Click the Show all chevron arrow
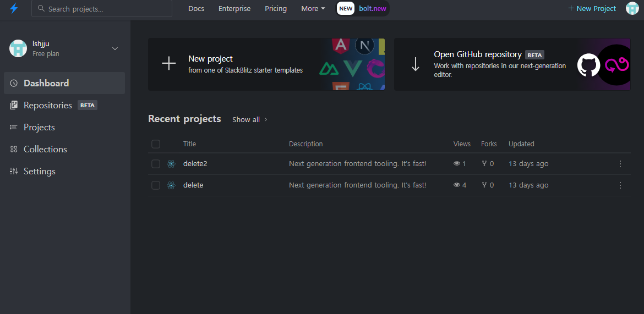This screenshot has height=314, width=644. tap(266, 119)
